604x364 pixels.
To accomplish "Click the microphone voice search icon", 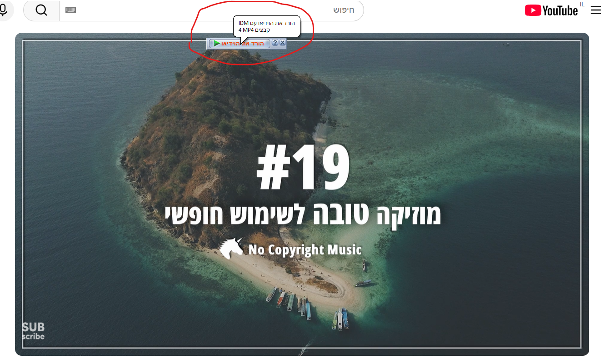I will pos(4,10).
